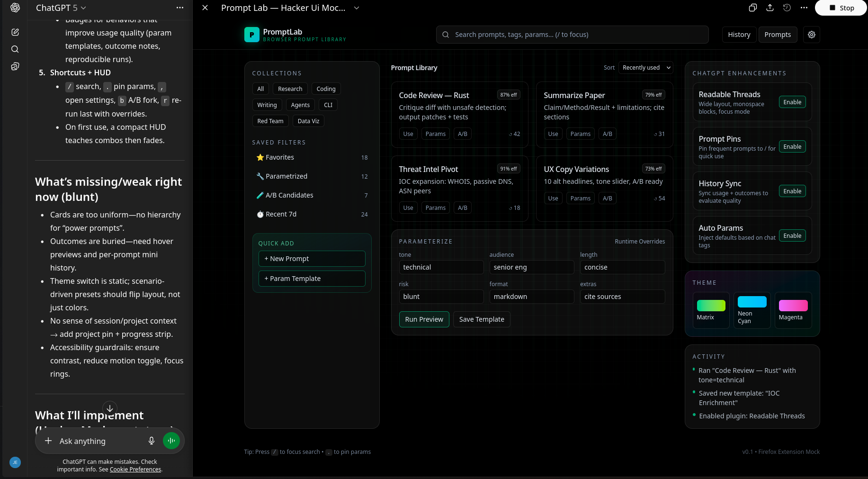Viewport: 868px width, 479px height.
Task: Enable Readable Threads enhancement
Action: click(x=792, y=102)
